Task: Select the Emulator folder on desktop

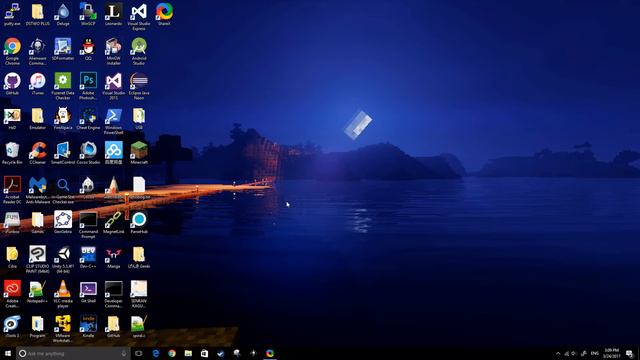Action: click(x=38, y=119)
